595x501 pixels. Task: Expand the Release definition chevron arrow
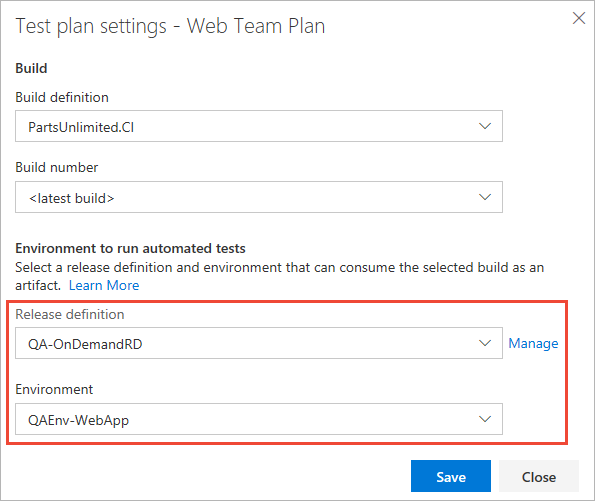pyautogui.click(x=485, y=343)
